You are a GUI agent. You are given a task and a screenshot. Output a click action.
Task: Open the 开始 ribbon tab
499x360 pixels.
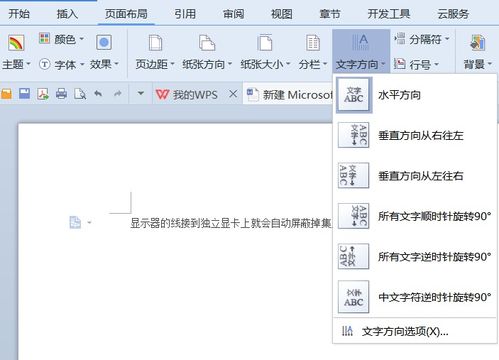click(19, 14)
